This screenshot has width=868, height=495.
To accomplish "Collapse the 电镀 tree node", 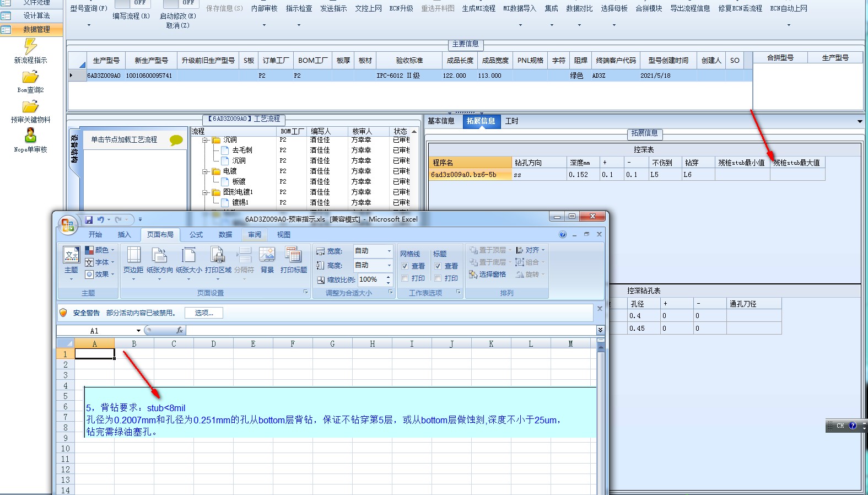I will click(204, 171).
